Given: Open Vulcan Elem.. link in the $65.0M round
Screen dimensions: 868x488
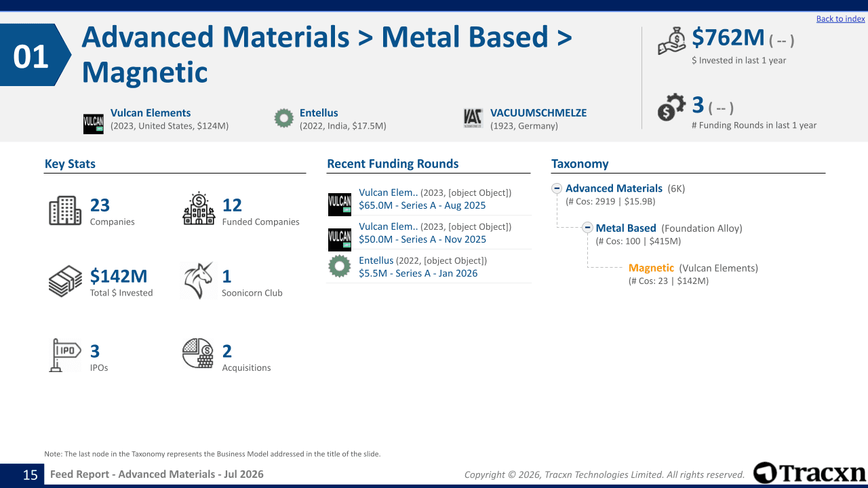Looking at the screenshot, I should (388, 192).
